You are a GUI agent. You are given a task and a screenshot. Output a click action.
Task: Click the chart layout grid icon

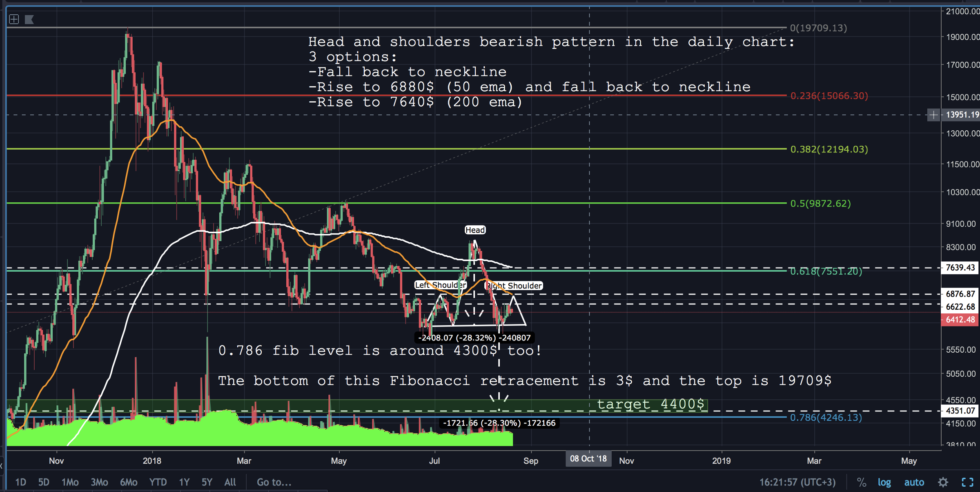click(x=14, y=19)
